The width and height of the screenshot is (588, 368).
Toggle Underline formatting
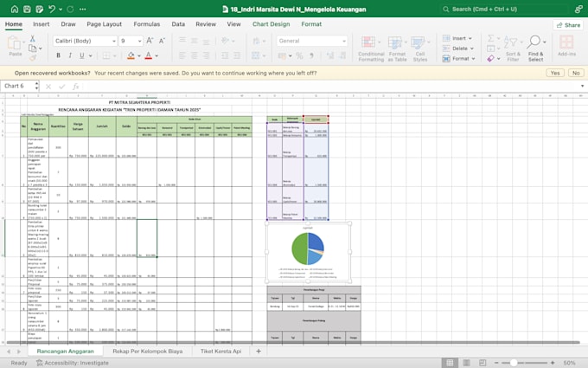pos(82,55)
